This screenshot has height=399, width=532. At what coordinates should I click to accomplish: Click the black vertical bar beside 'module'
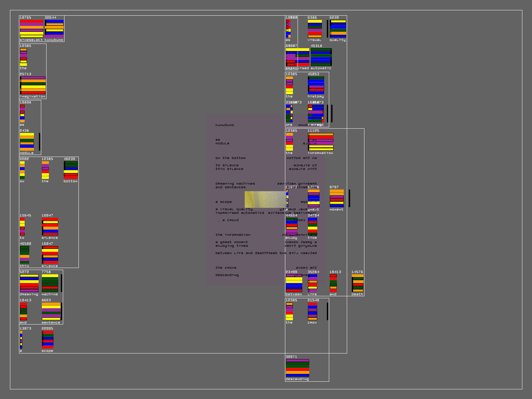40,142
